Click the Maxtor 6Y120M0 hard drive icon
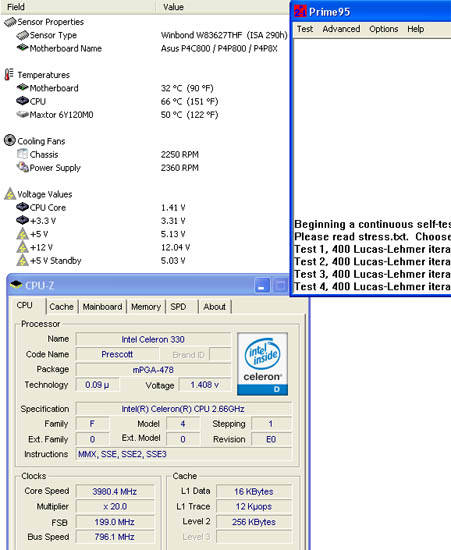Image resolution: width=451 pixels, height=550 pixels. (x=22, y=114)
